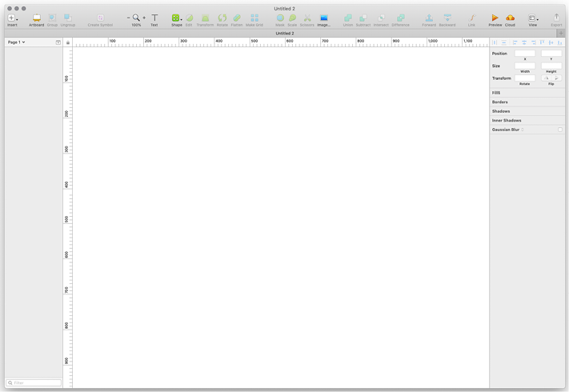Open the Preview play icon
The width and height of the screenshot is (569, 392).
click(x=495, y=18)
